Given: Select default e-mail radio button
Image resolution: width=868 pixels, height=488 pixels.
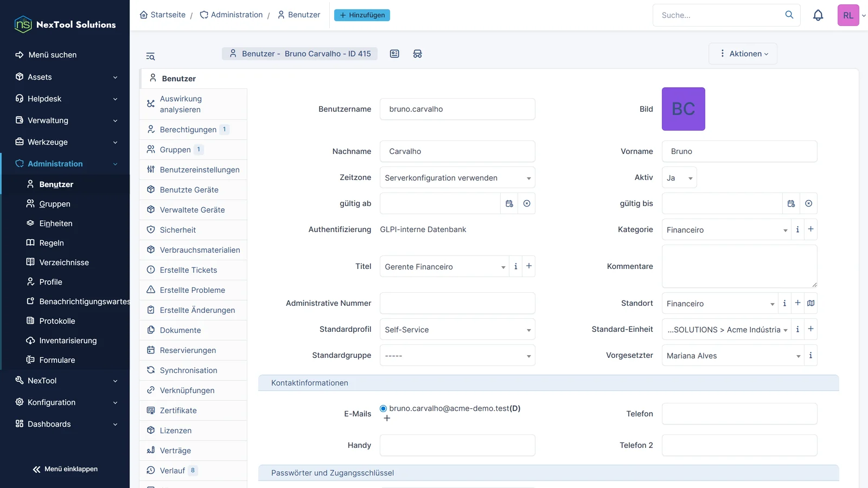Looking at the screenshot, I should coord(384,408).
